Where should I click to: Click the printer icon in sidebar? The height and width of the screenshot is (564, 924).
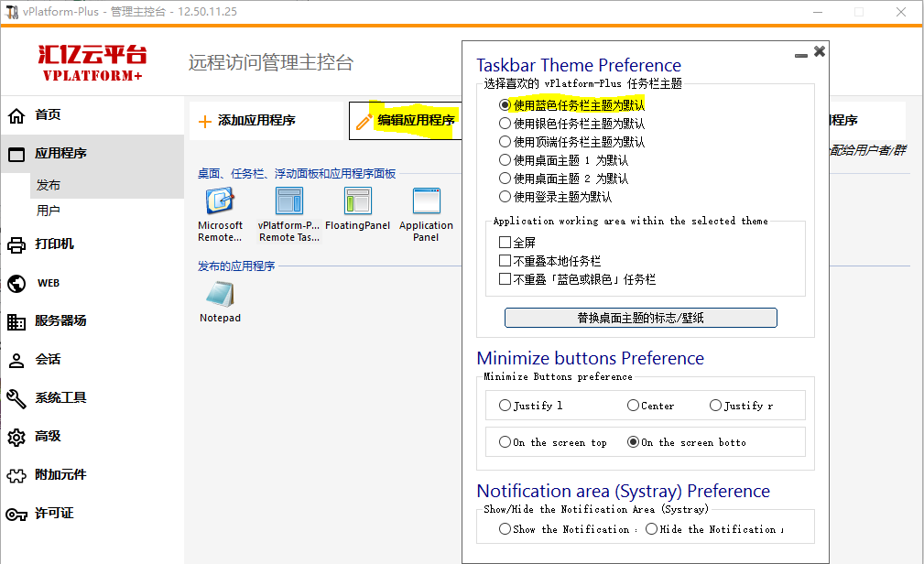point(16,244)
